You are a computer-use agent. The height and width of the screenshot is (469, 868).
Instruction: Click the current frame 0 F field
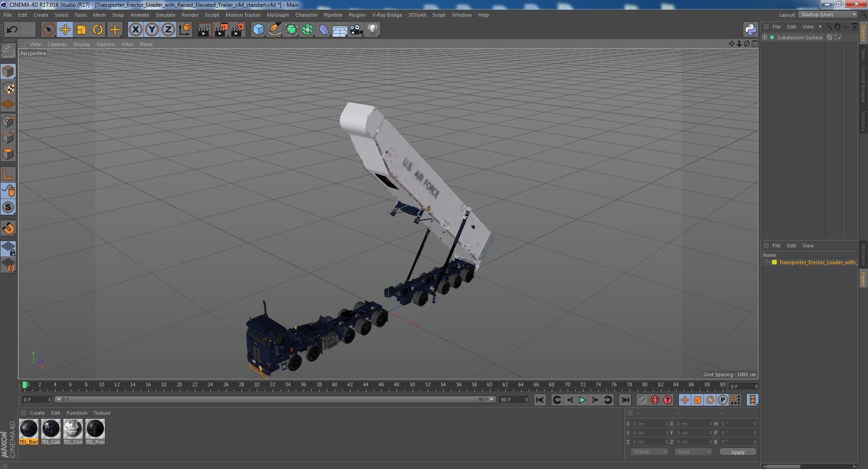pyautogui.click(x=37, y=400)
